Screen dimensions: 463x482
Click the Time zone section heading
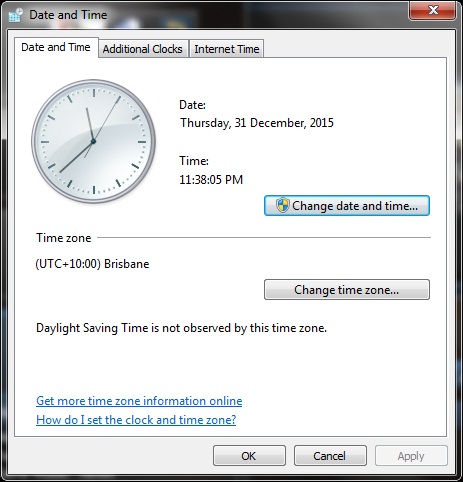coord(64,238)
